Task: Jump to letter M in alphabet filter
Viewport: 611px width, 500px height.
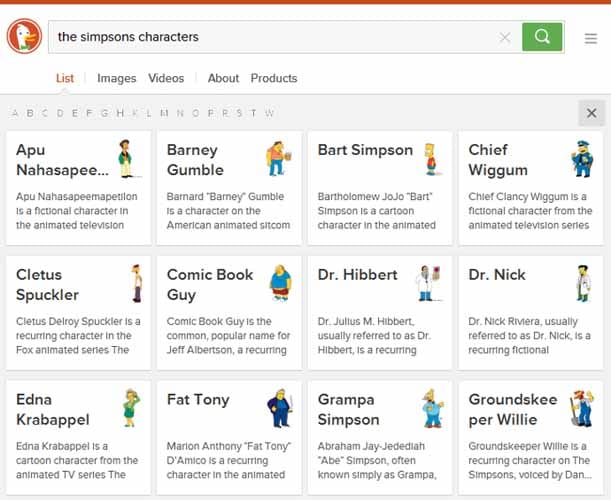Action: 164,113
